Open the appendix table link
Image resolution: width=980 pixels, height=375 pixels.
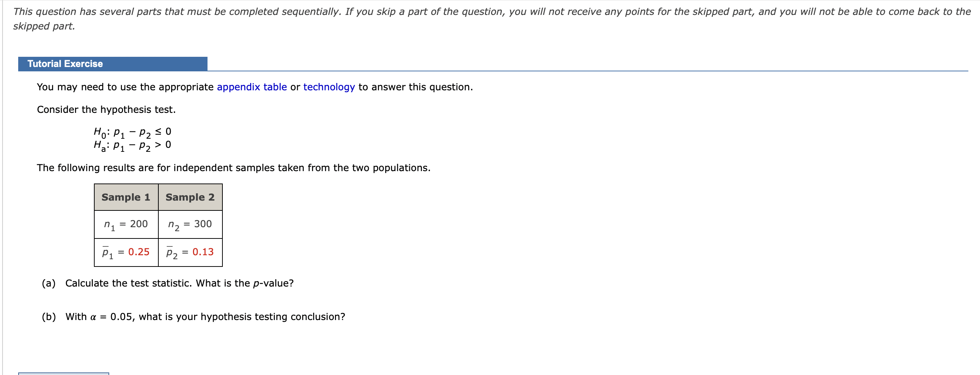point(252,87)
